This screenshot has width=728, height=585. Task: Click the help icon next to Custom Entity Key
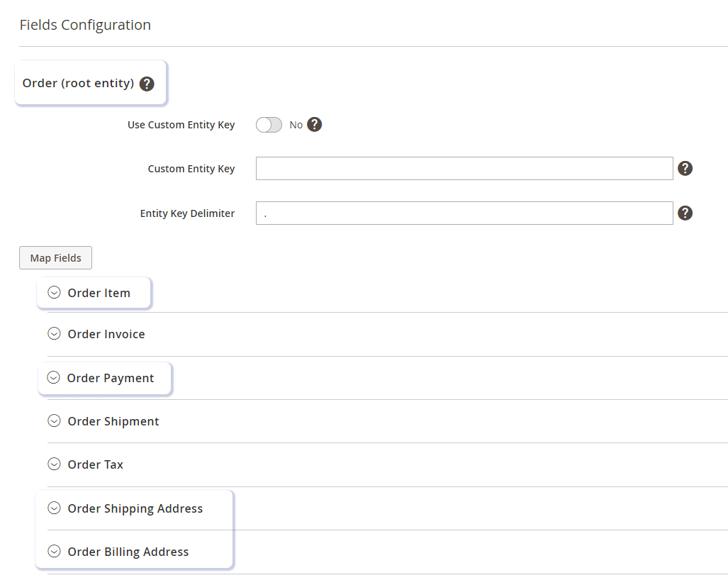[x=685, y=168]
